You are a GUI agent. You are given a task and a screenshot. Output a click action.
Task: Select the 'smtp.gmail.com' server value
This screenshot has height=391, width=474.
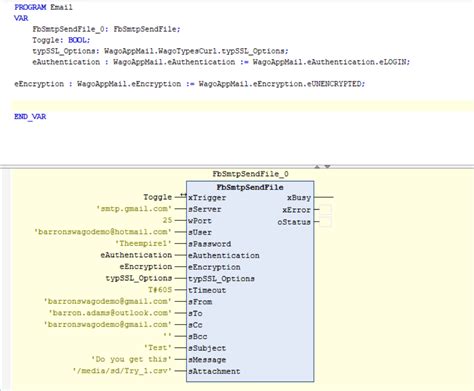point(134,209)
